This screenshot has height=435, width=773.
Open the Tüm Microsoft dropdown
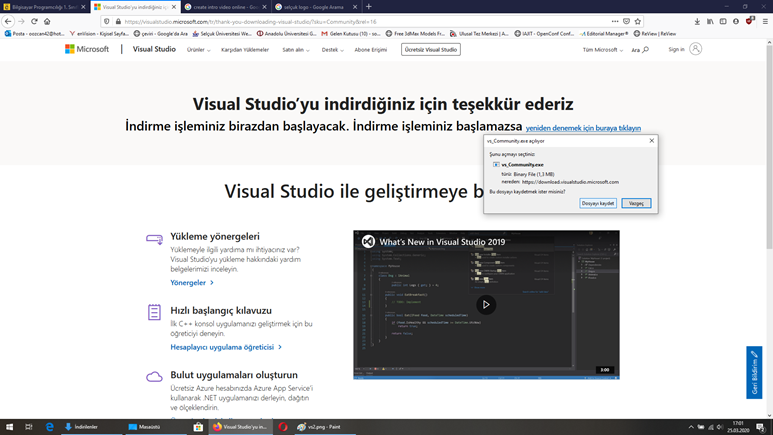pos(603,49)
